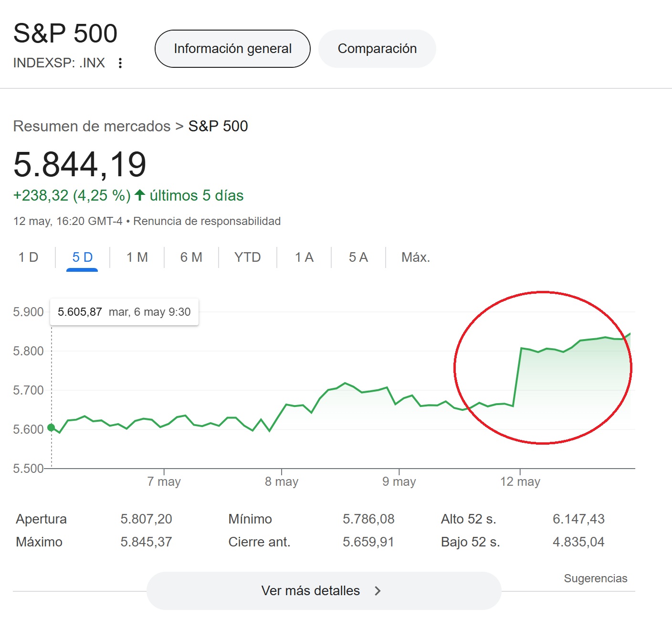The height and width of the screenshot is (620, 672).
Task: Click the green starting-point dot on chart
Action: click(x=51, y=428)
